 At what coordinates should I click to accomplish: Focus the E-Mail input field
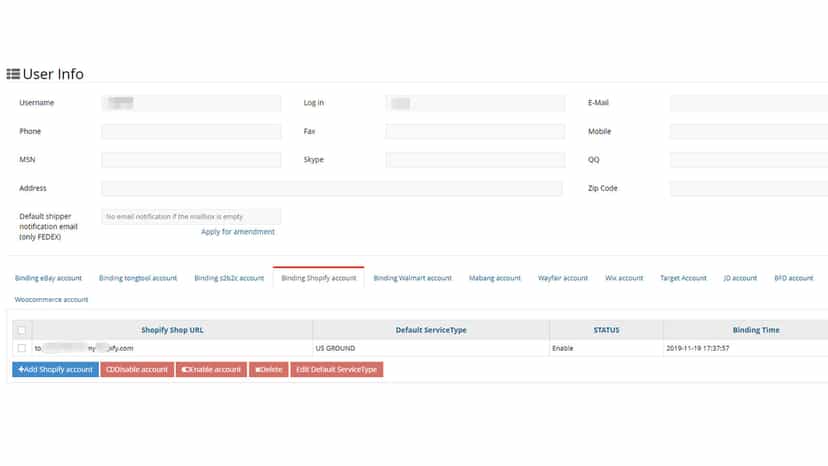[x=749, y=103]
